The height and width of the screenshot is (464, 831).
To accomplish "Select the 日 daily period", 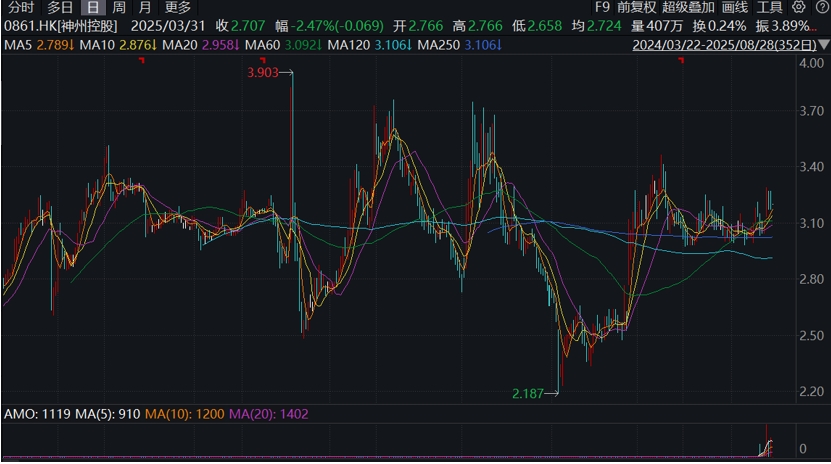I will (x=93, y=7).
